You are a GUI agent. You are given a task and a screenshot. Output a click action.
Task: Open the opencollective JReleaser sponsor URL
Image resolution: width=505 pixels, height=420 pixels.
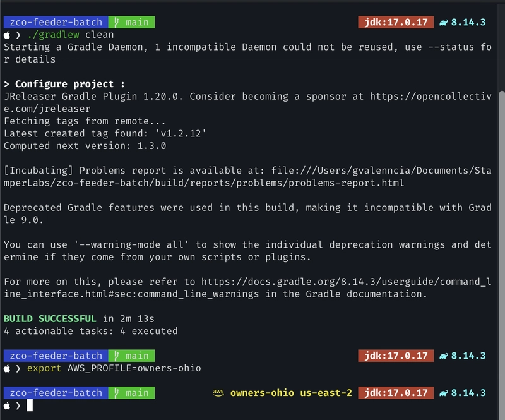(431, 97)
